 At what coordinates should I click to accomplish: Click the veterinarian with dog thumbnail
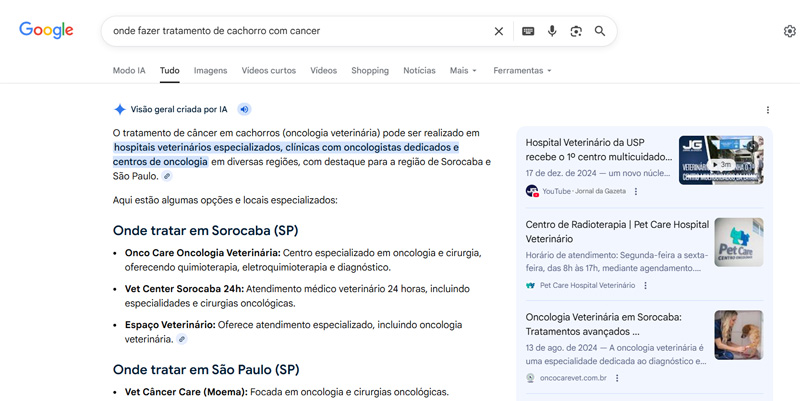click(739, 335)
